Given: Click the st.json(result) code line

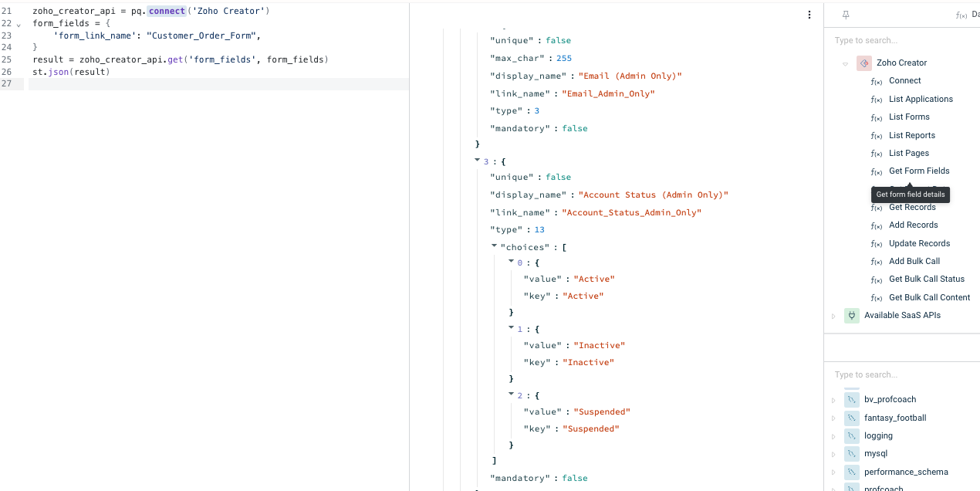Looking at the screenshot, I should pyautogui.click(x=71, y=72).
